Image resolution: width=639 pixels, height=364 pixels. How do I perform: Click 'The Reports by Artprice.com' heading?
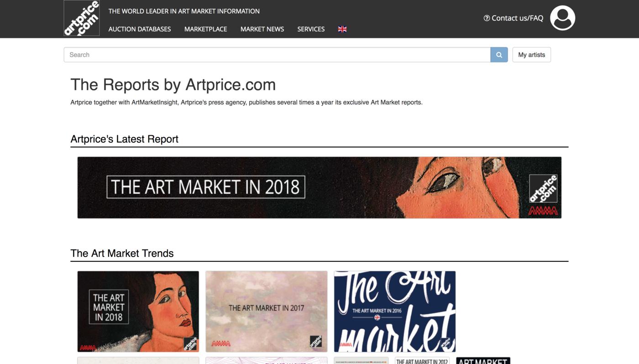(x=173, y=85)
